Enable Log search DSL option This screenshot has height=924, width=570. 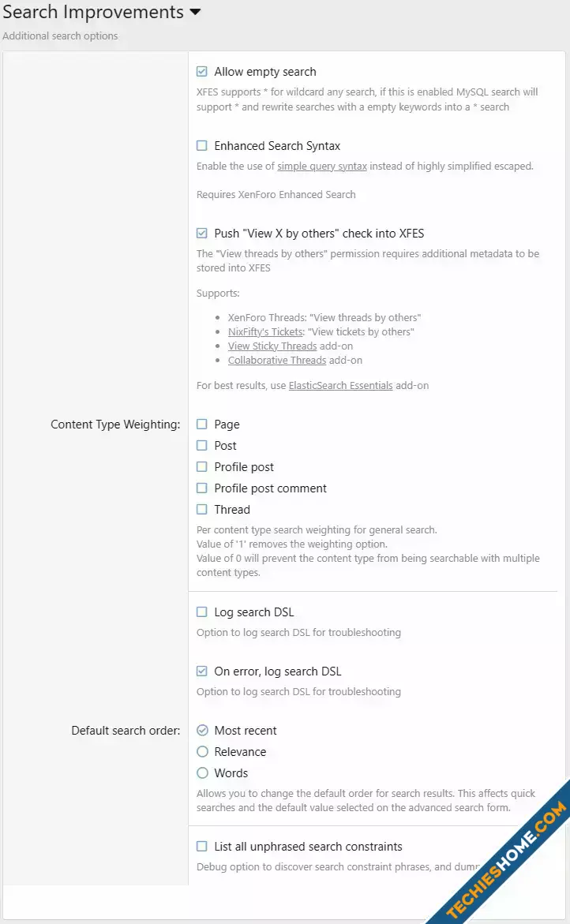(201, 612)
